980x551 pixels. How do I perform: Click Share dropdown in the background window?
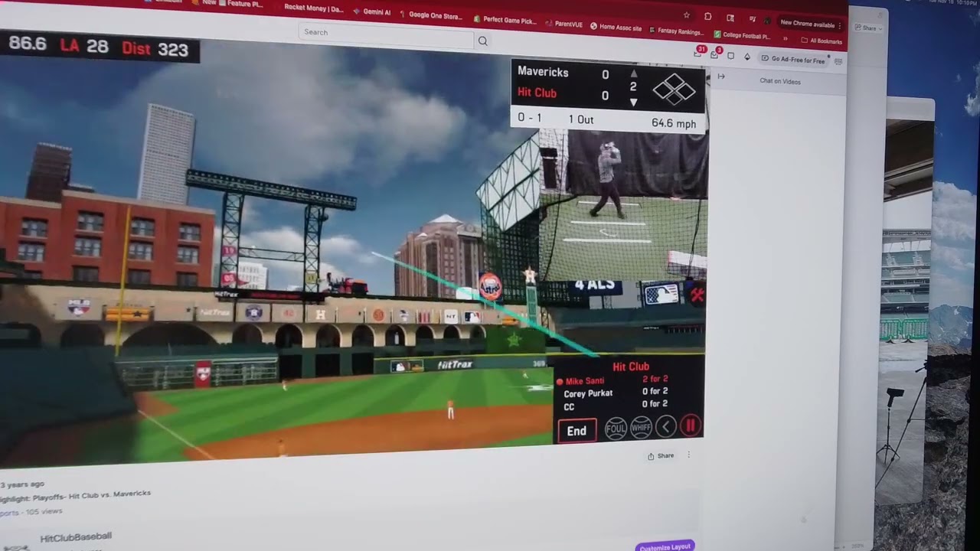tap(870, 28)
